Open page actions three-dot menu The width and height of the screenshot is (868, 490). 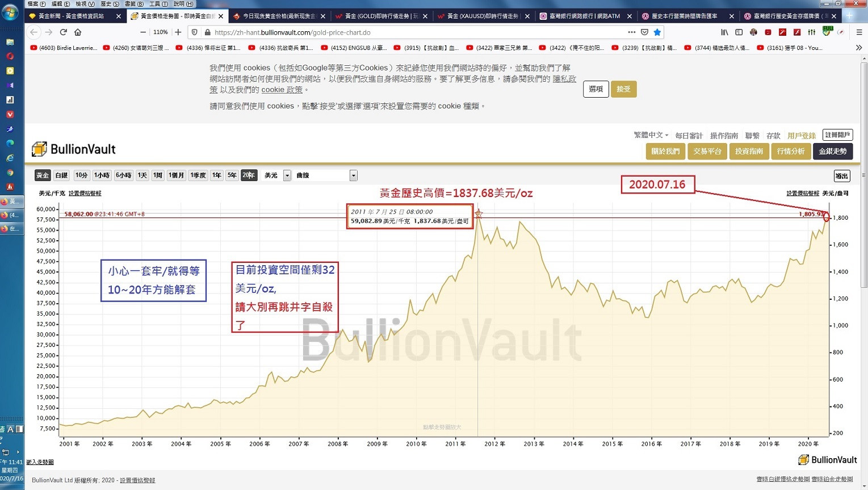click(x=632, y=32)
